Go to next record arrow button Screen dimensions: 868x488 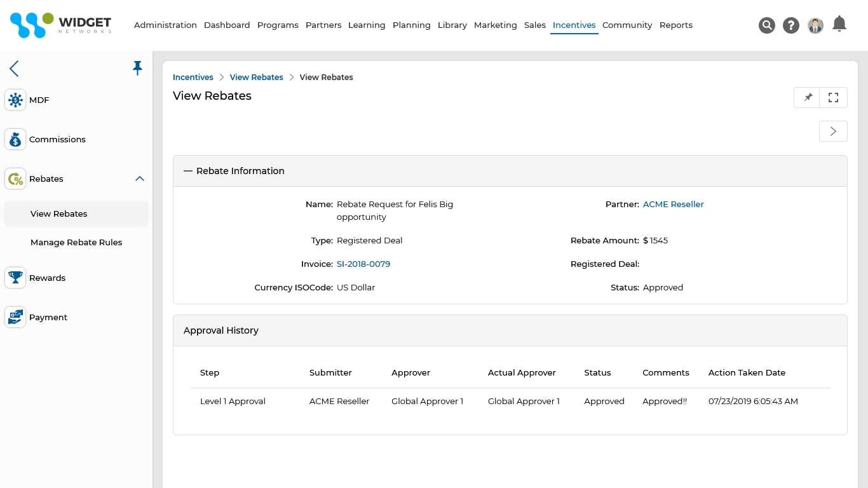(833, 132)
